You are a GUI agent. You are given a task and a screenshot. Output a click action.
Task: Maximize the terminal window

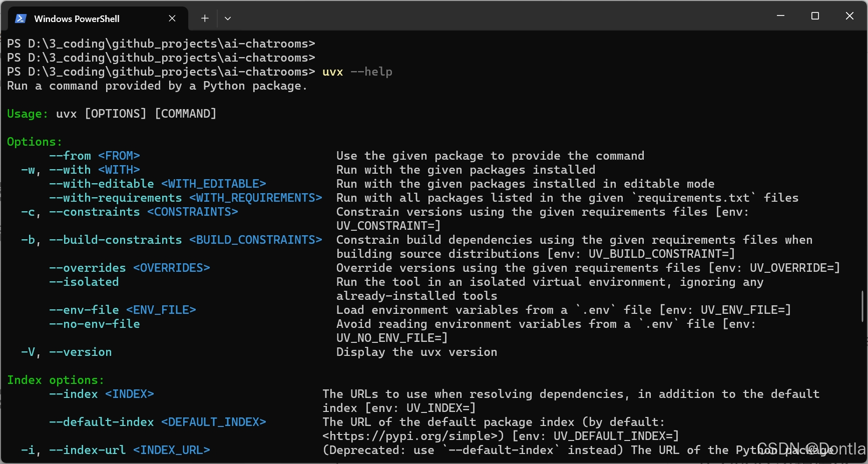click(x=815, y=16)
